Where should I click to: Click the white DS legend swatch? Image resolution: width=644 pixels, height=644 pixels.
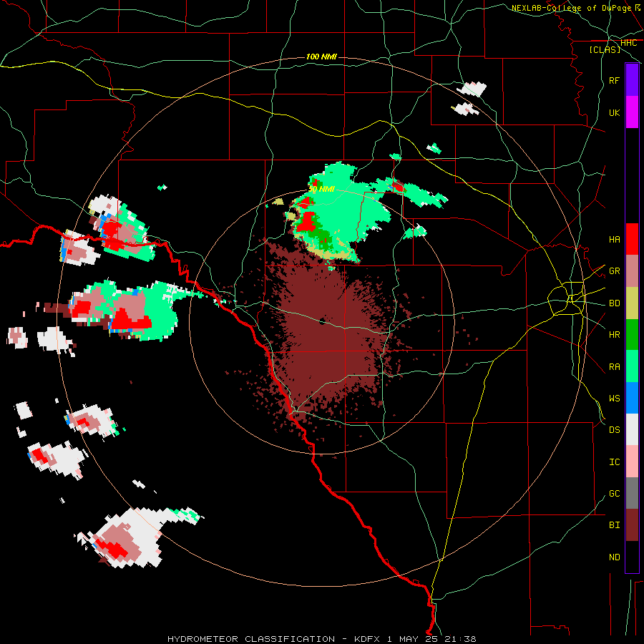click(632, 429)
